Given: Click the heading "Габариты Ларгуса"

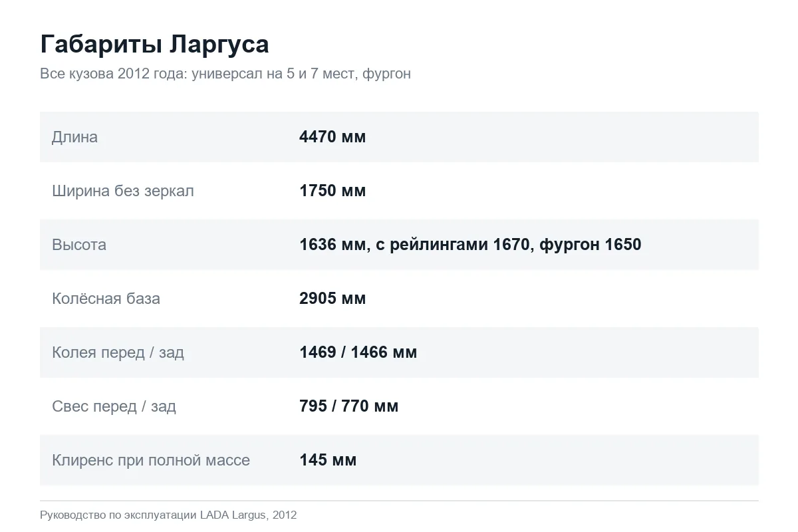Looking at the screenshot, I should 154,45.
